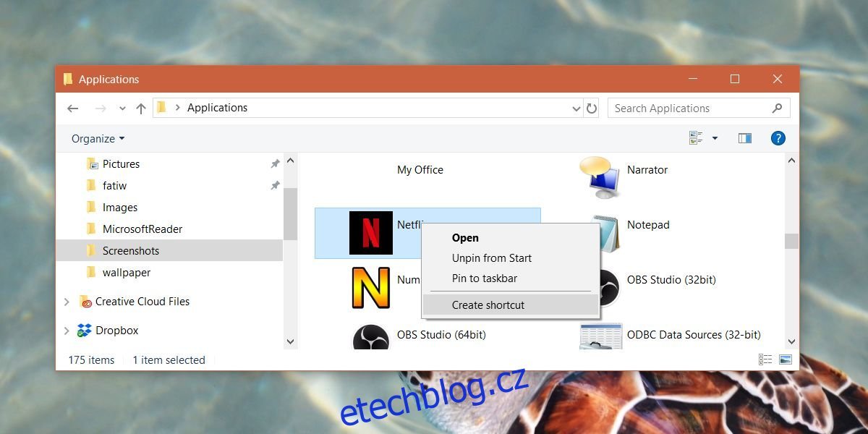This screenshot has height=434, width=868.
Task: Select the Narrator app icon
Action: coord(600,177)
